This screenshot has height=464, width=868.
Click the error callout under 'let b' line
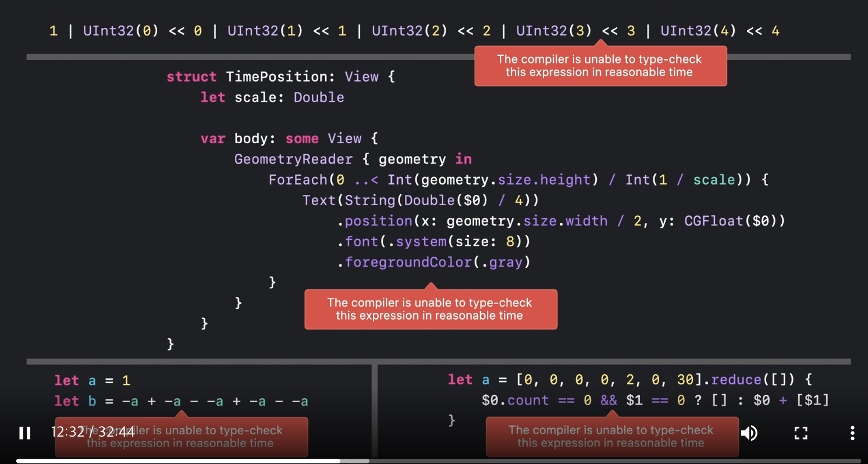point(182,437)
